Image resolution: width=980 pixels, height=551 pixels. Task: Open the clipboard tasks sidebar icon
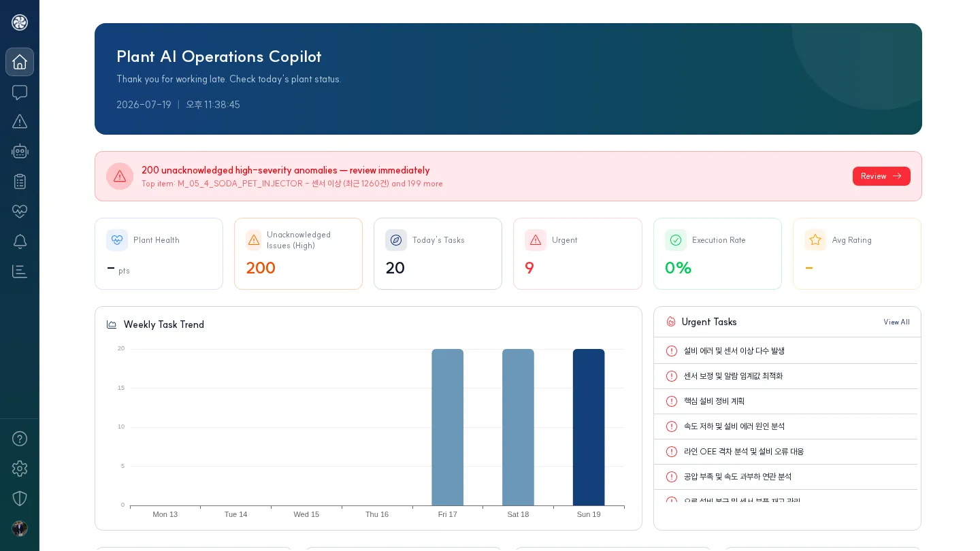(20, 182)
